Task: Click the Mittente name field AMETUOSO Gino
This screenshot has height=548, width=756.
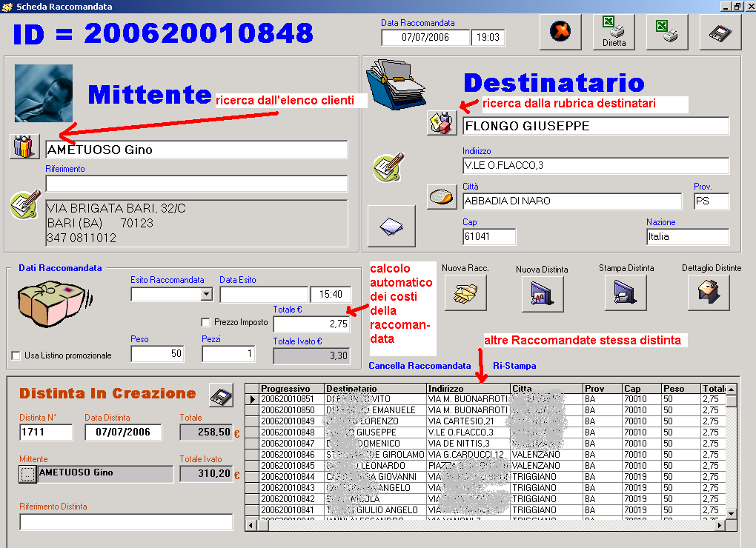Action: pos(196,150)
